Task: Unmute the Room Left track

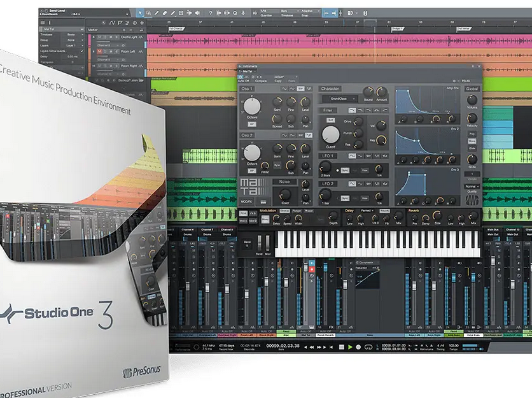Action: point(99,52)
